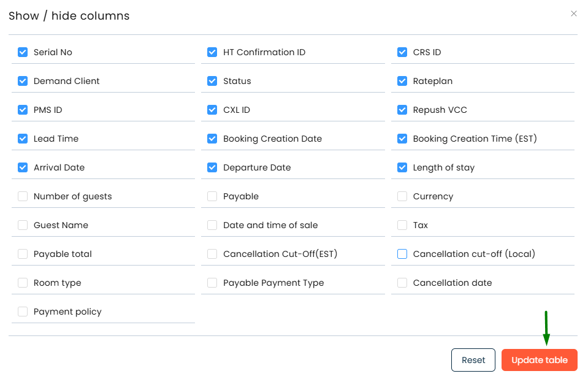Viewport: 588px width, 379px height.
Task: Check the Payable checkbox
Action: pyautogui.click(x=212, y=196)
